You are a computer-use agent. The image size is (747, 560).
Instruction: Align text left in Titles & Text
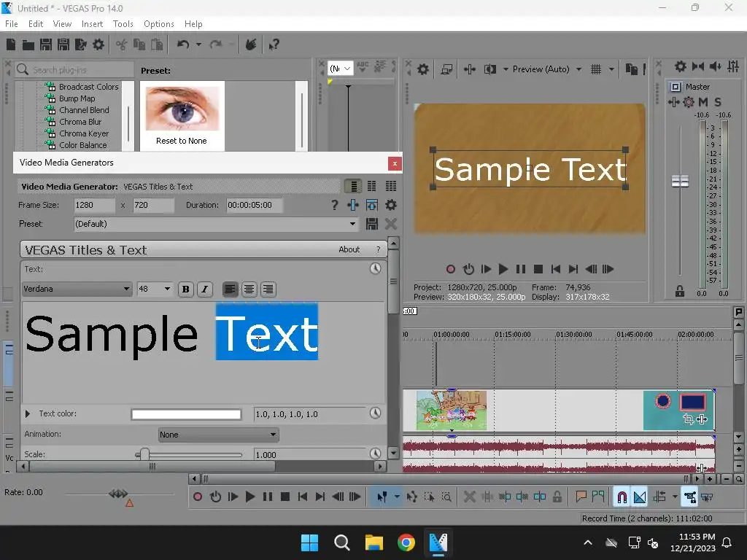point(230,289)
